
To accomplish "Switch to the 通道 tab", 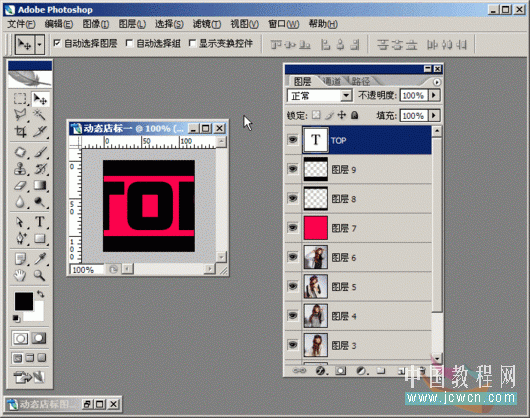I will [x=332, y=81].
